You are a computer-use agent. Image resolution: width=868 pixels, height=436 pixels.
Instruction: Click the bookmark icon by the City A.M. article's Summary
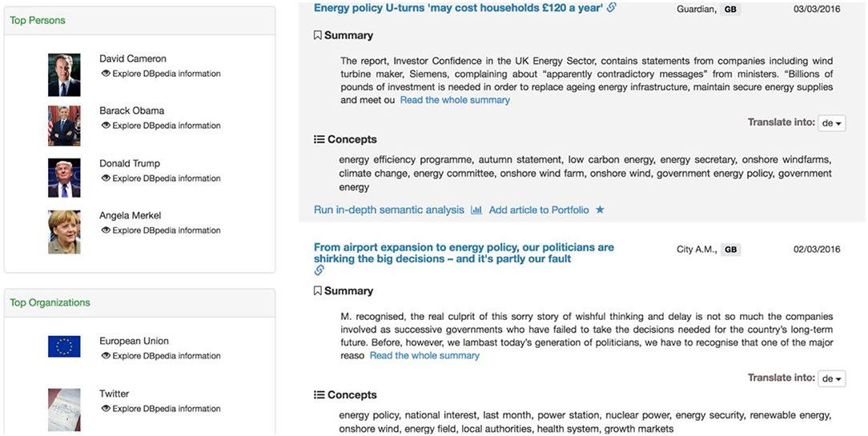318,291
